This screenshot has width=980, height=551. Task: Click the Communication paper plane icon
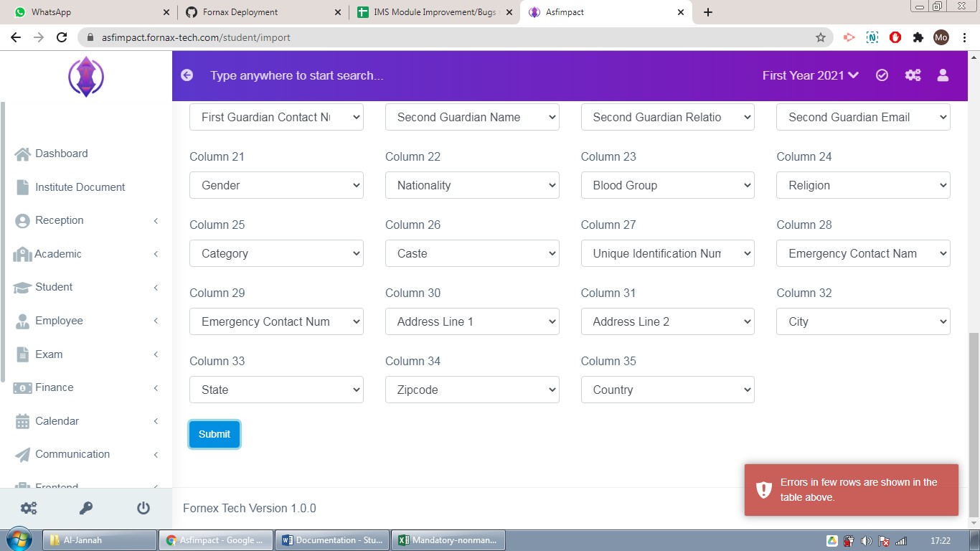pos(23,454)
